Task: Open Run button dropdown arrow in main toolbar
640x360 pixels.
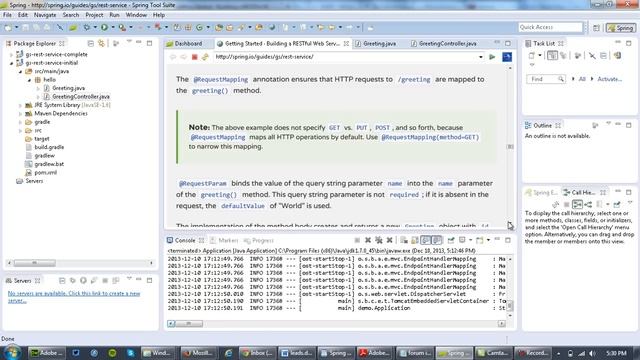Action: (x=113, y=27)
